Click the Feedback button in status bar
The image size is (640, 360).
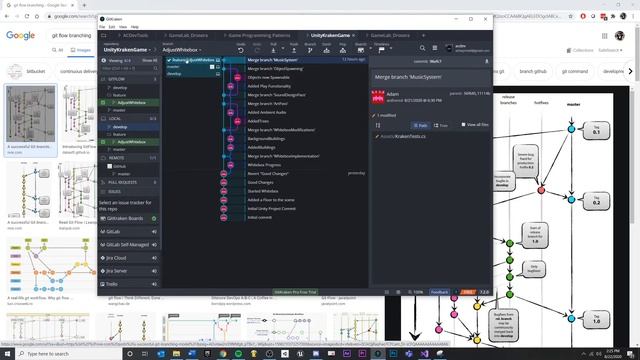pyautogui.click(x=439, y=292)
